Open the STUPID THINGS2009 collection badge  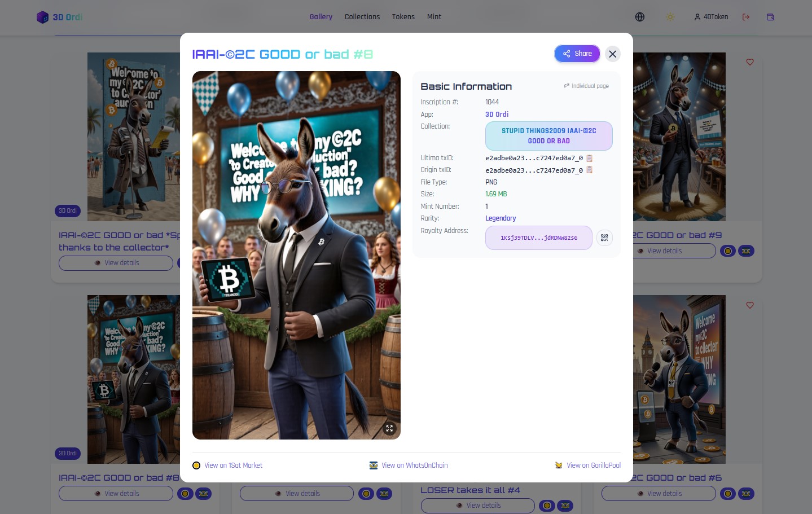click(549, 136)
